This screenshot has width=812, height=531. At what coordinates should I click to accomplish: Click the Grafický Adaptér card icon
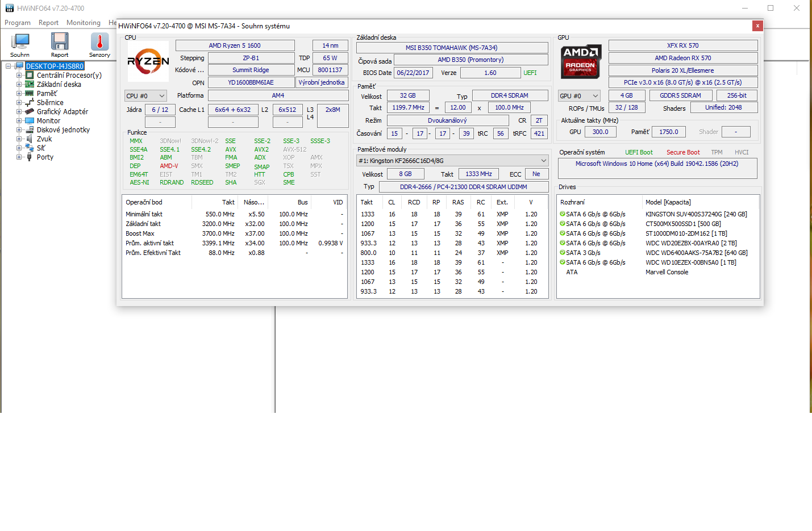[x=30, y=111]
